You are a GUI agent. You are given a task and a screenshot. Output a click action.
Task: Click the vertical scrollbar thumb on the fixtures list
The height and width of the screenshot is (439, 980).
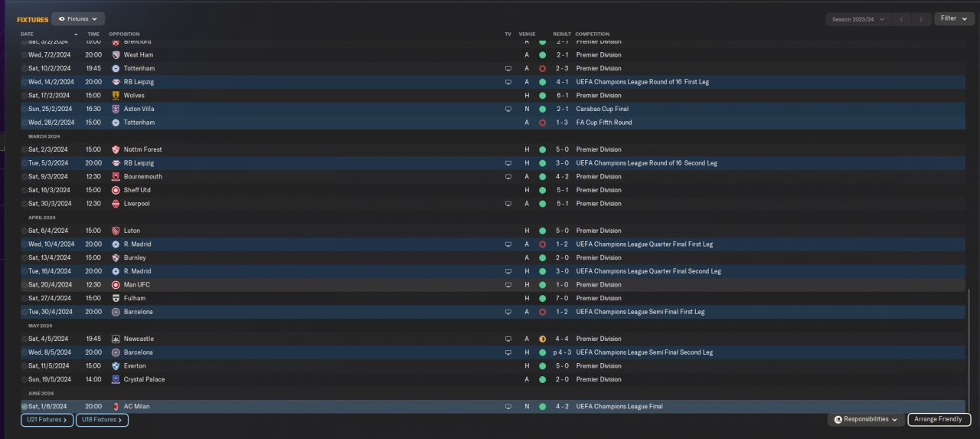969,351
